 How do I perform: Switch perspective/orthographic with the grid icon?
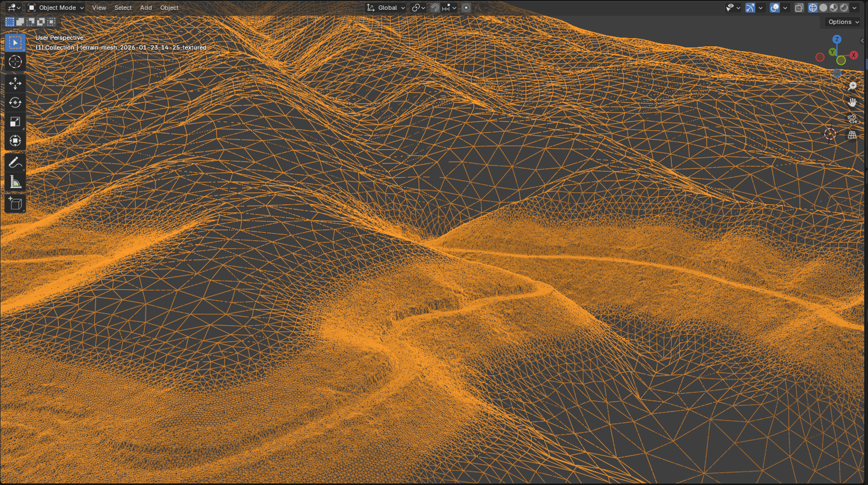(x=852, y=135)
